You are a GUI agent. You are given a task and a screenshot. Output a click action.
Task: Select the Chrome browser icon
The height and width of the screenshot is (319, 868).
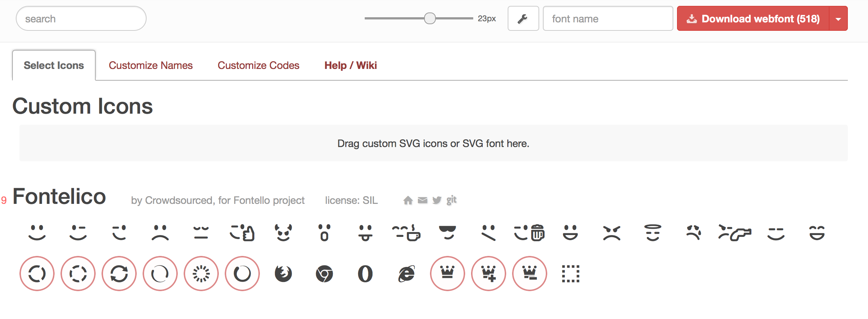(324, 274)
